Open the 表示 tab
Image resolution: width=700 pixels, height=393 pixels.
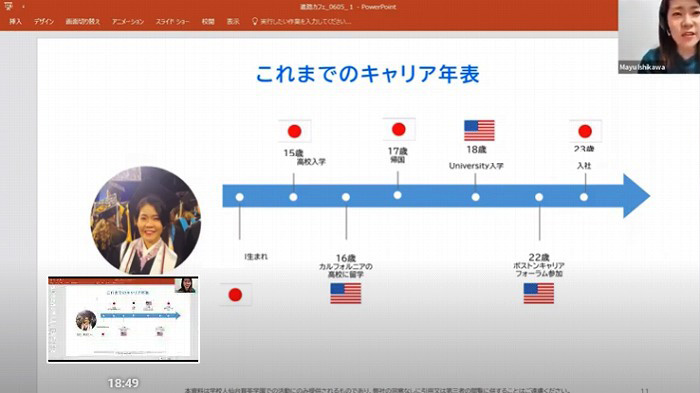[233, 21]
